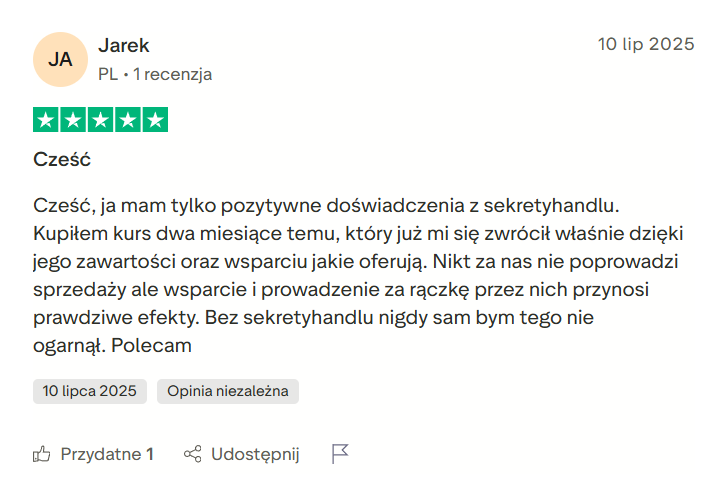Click the first green rating star
This screenshot has height=496, width=724.
46,120
